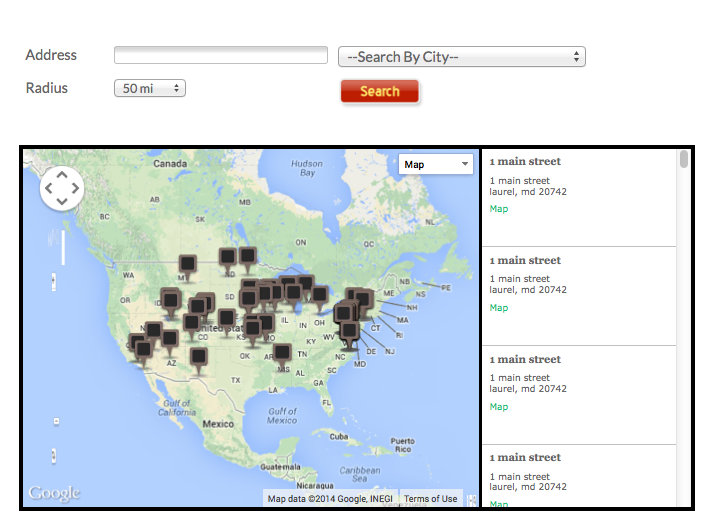This screenshot has width=715, height=526.
Task: Click the results list scrollbar
Action: coord(684,160)
